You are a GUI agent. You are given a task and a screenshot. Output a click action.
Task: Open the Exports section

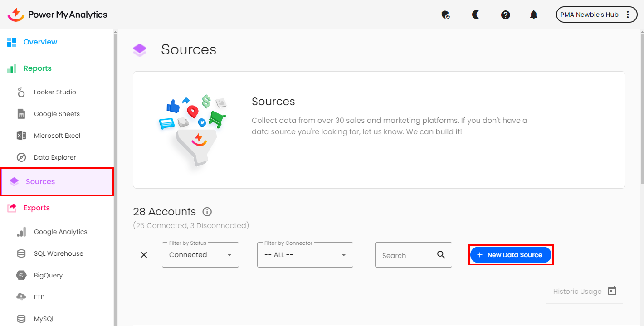click(36, 208)
